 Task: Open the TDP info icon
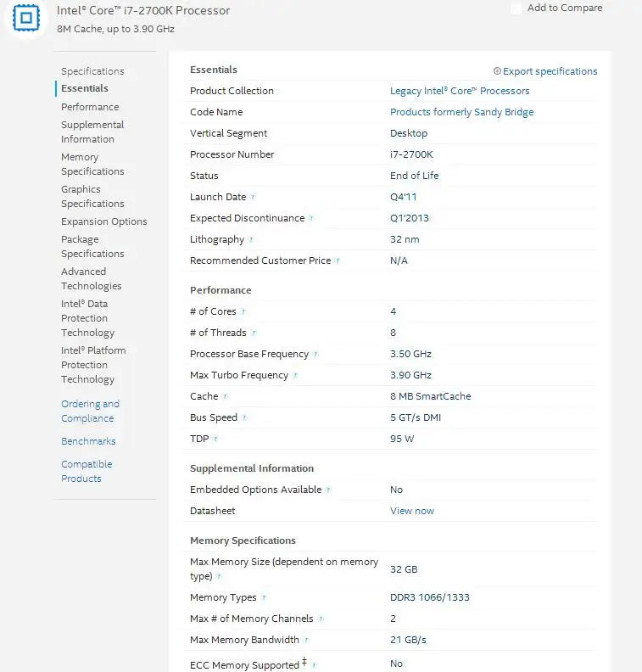[x=215, y=439]
